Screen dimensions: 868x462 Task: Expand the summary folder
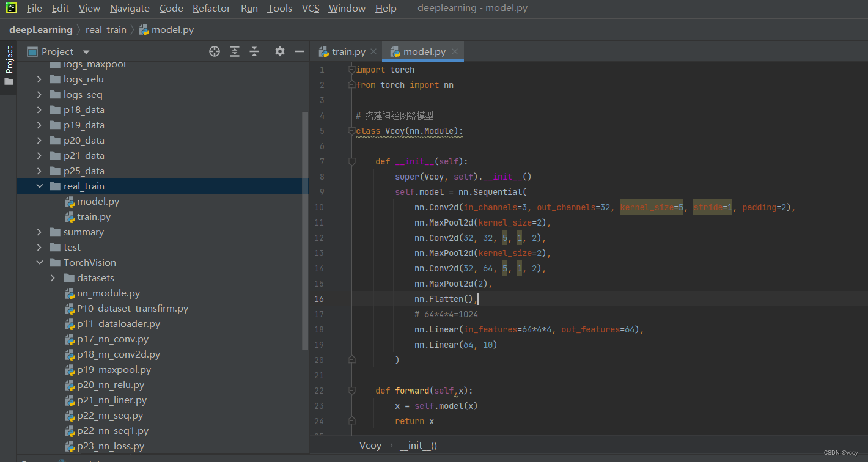coord(40,232)
